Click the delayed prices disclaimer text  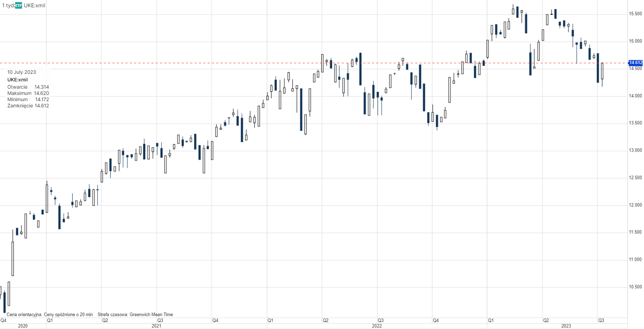pos(50,314)
